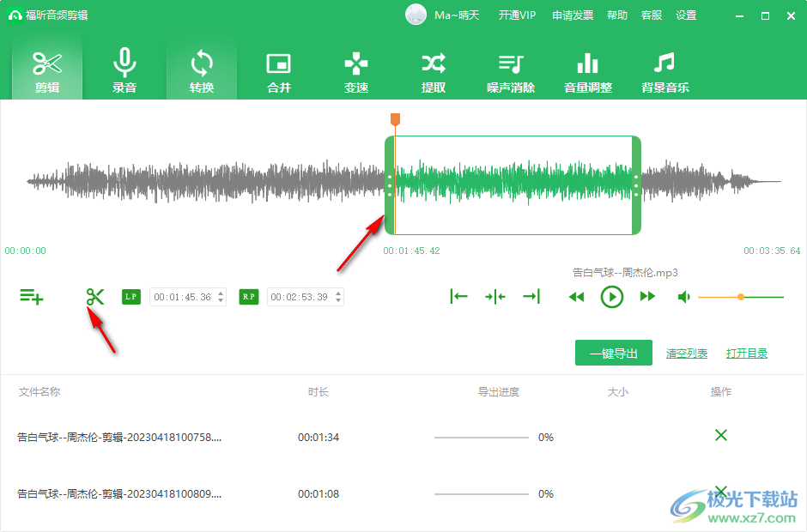Open the 噪声消除 noise removal tab
The height and width of the screenshot is (532, 807).
pyautogui.click(x=511, y=71)
